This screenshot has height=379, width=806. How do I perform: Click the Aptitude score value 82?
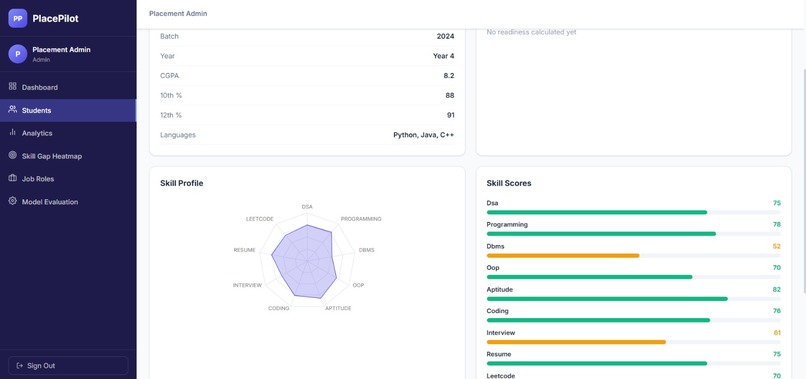(776, 290)
